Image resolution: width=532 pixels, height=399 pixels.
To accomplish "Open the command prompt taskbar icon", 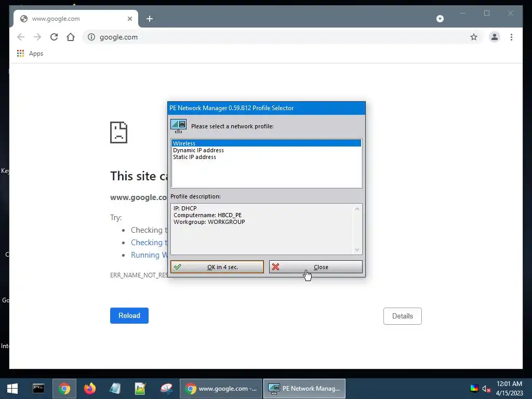I will pyautogui.click(x=38, y=389).
